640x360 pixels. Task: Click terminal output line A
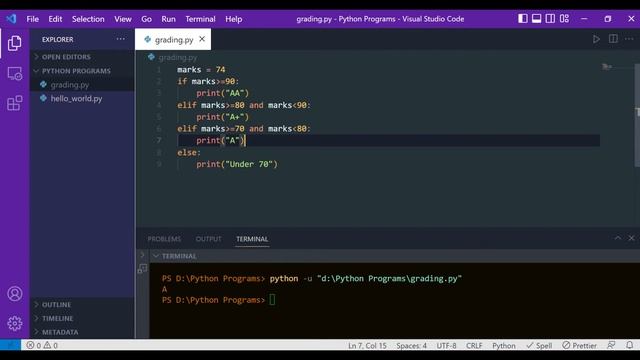point(164,289)
